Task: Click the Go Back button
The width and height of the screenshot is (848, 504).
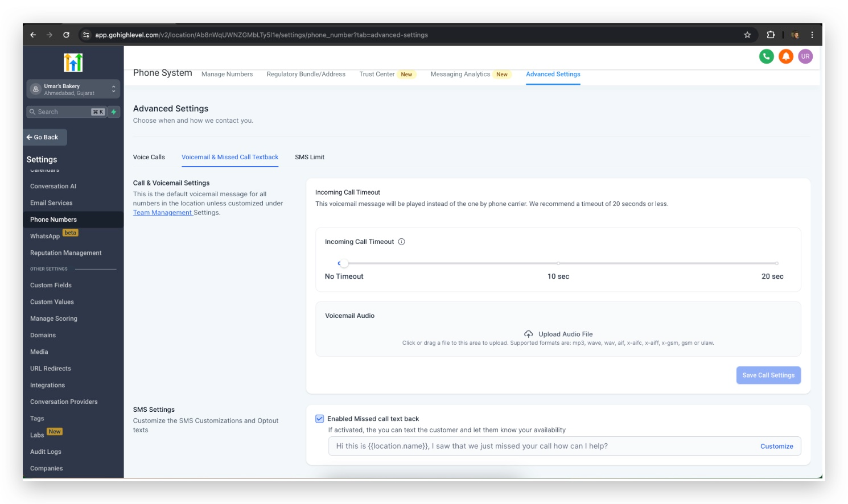Action: [x=45, y=137]
